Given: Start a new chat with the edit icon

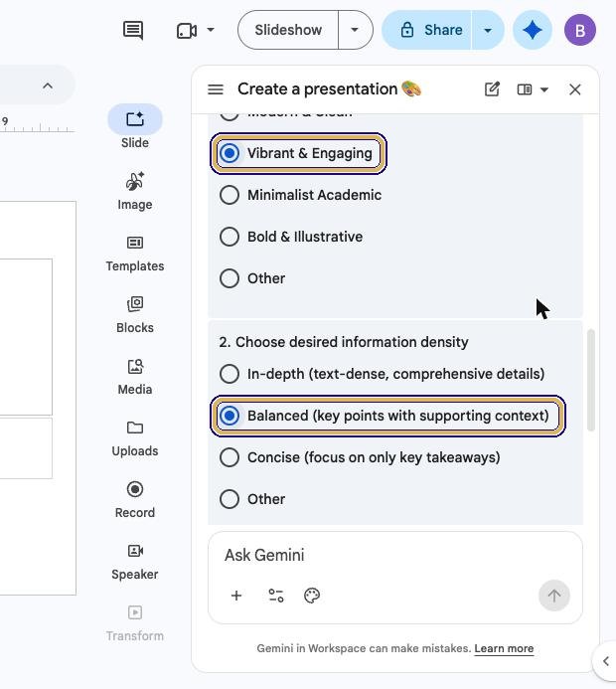Looking at the screenshot, I should pos(492,89).
